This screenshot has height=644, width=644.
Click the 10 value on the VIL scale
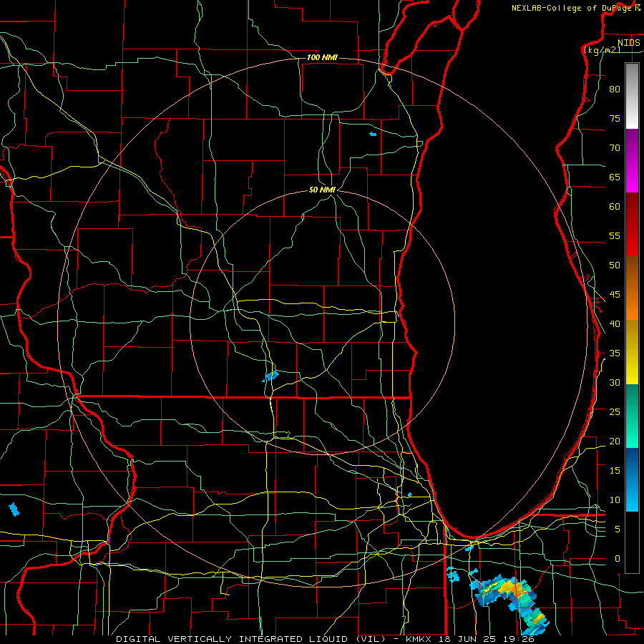tap(615, 500)
